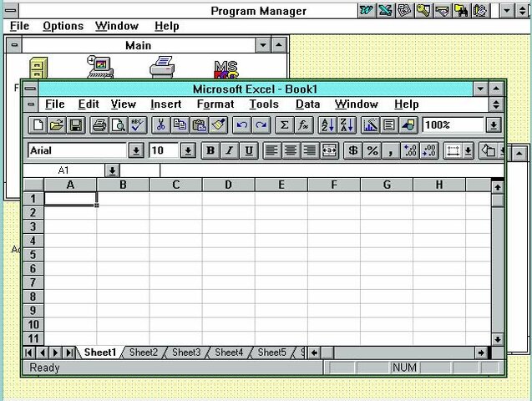This screenshot has width=532, height=401.
Task: Open Excel Format menu
Action: 215,104
